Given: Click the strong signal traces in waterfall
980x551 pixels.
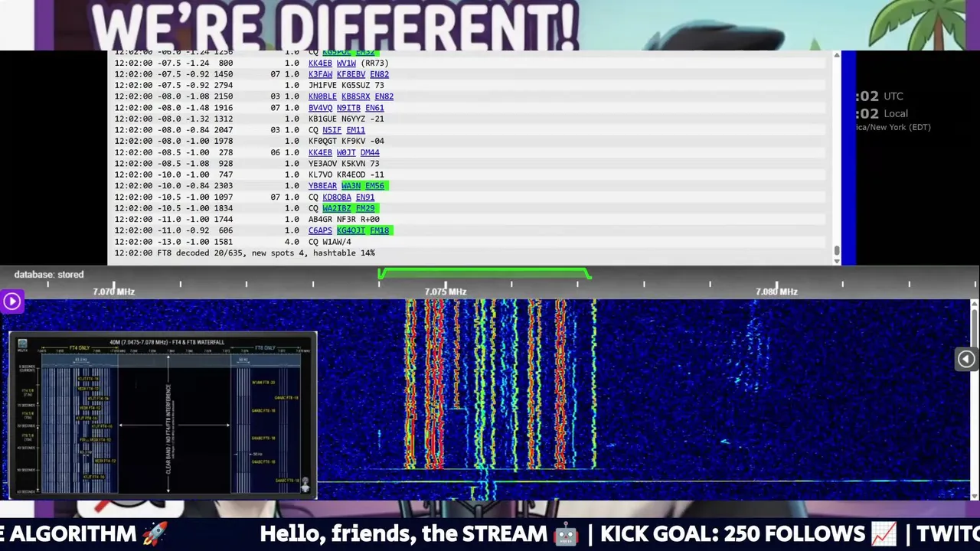Looking at the screenshot, I should pos(501,384).
